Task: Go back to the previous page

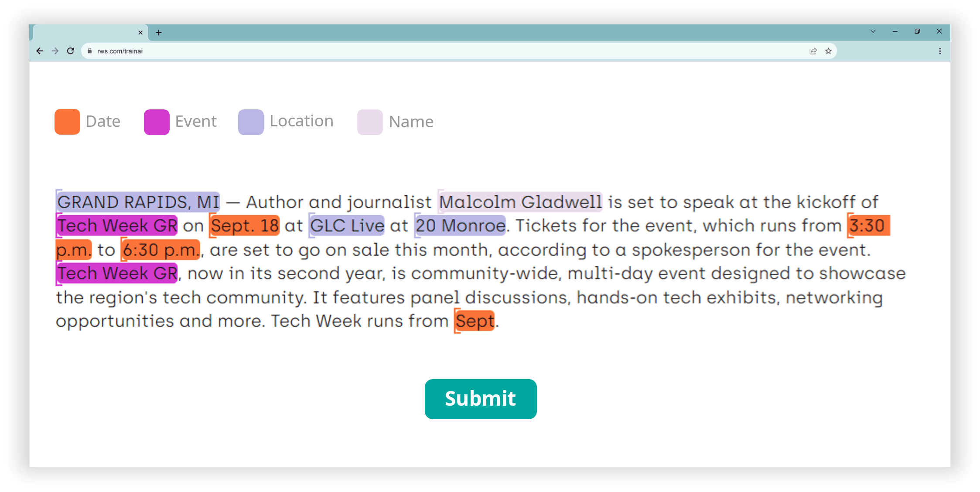Action: tap(40, 51)
